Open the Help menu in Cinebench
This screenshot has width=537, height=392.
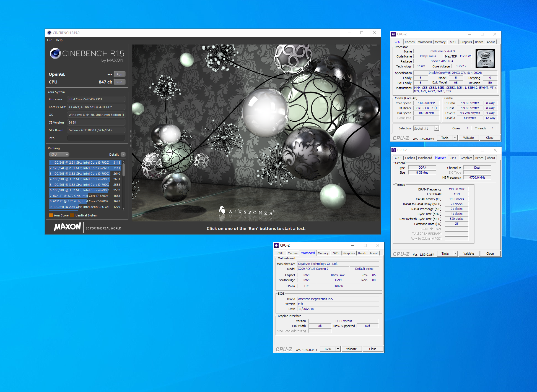pos(59,40)
